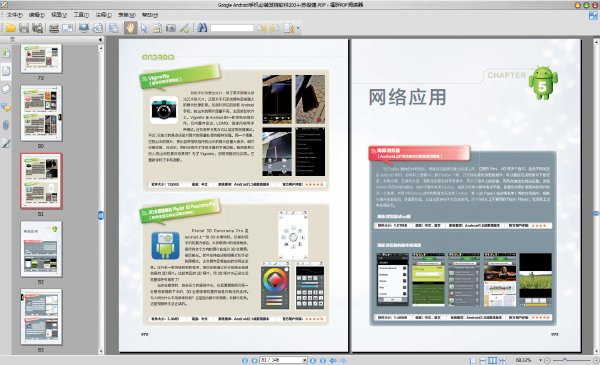This screenshot has height=365, width=600.
Task: Open the page number dropdown arrow
Action: click(x=305, y=360)
